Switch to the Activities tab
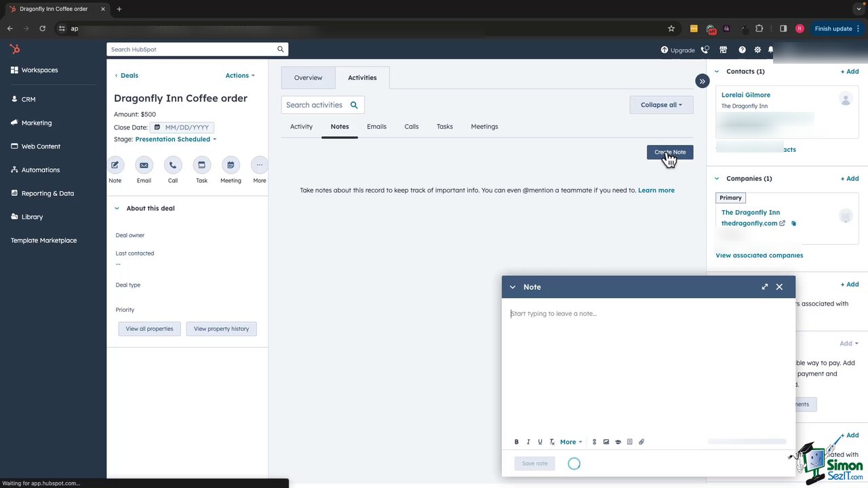Screen dimensions: 868x488 (x=362, y=78)
